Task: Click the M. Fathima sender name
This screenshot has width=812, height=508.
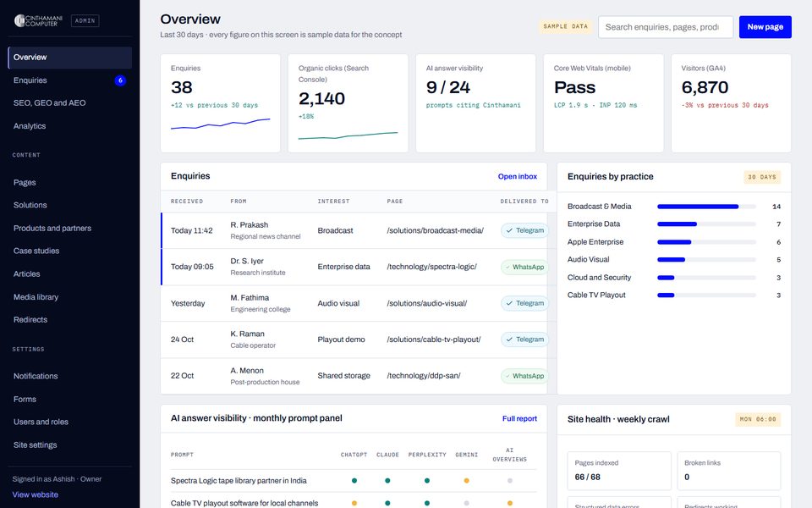Action: 250,298
